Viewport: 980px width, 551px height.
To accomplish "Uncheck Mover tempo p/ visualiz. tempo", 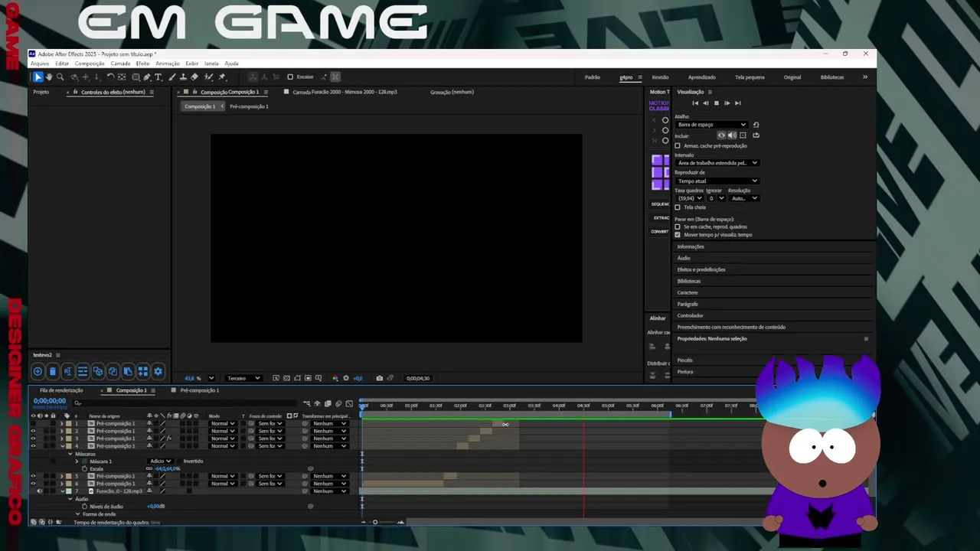I will (678, 235).
